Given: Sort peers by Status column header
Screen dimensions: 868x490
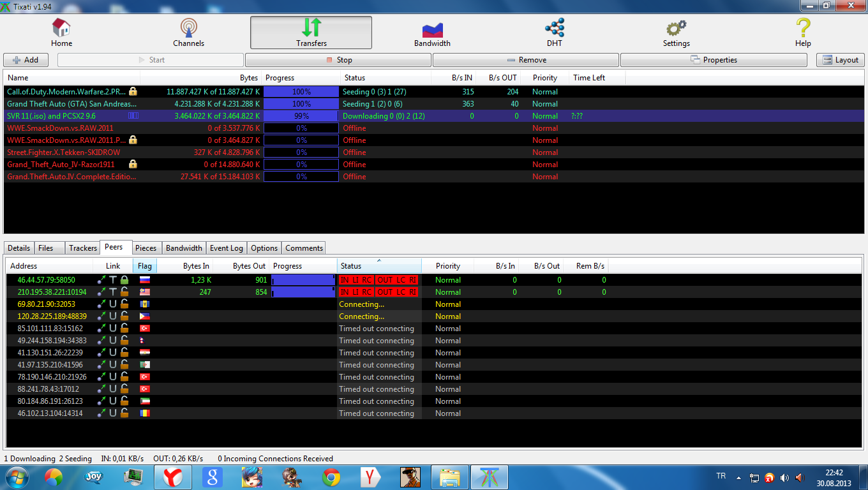Looking at the screenshot, I should click(x=379, y=265).
